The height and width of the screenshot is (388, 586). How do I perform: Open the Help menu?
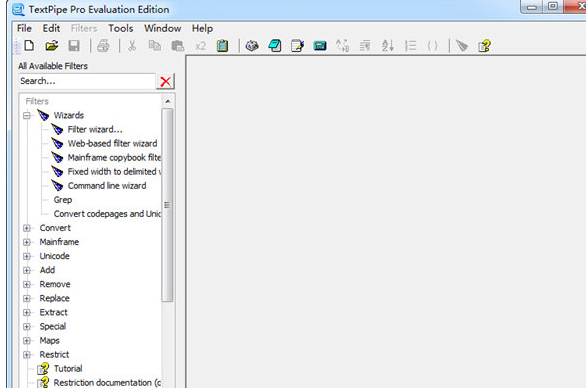(x=202, y=28)
